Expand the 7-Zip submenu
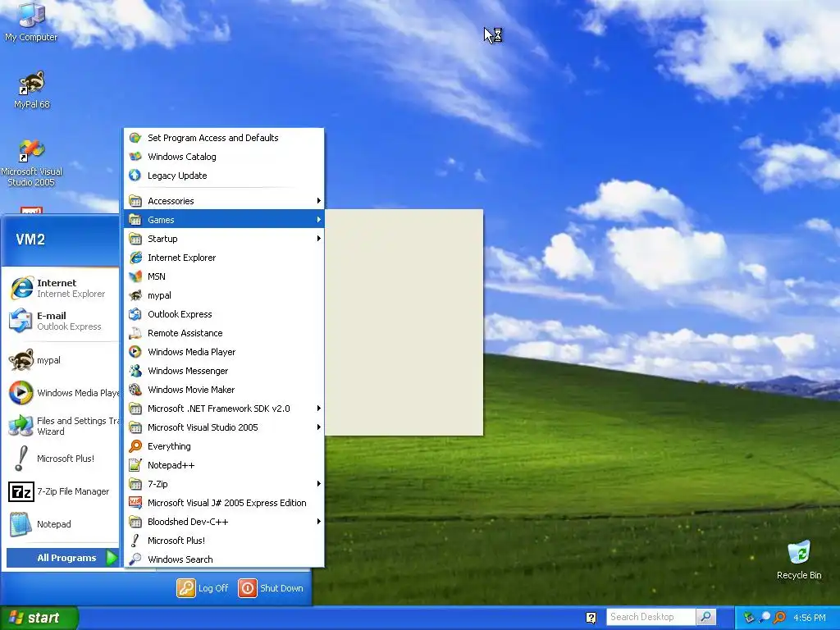Image resolution: width=840 pixels, height=630 pixels. coord(224,484)
